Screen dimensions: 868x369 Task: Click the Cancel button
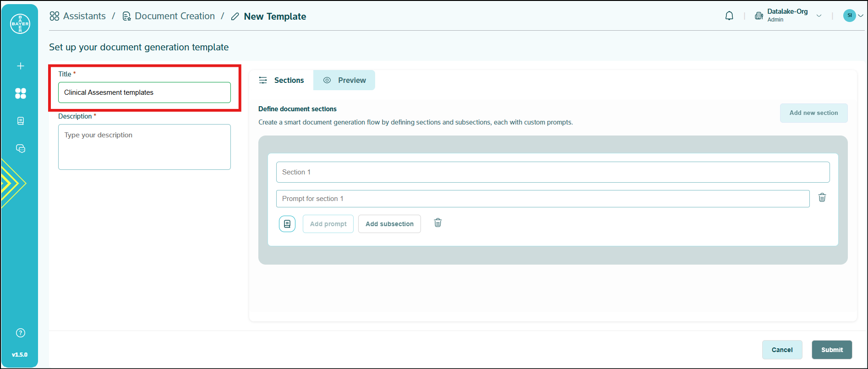[782, 350]
